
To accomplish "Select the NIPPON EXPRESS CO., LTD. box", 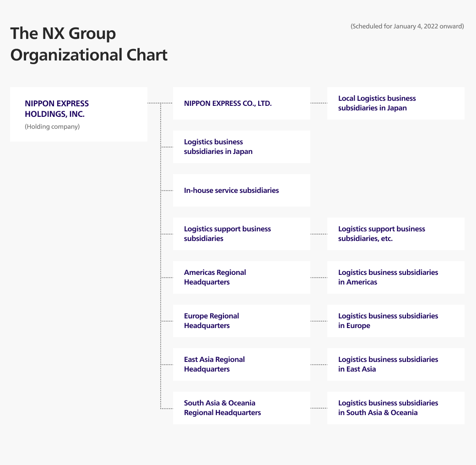I will pos(241,104).
